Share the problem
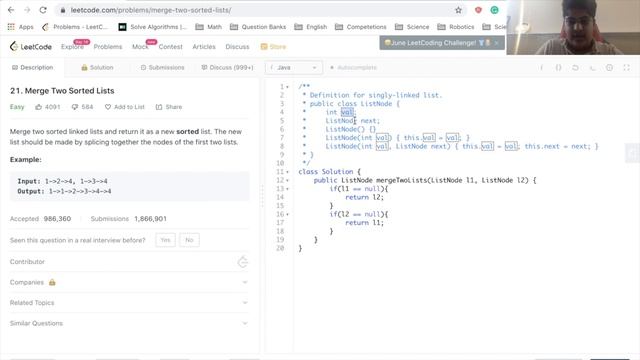Image resolution: width=640 pixels, height=360 pixels. click(169, 107)
